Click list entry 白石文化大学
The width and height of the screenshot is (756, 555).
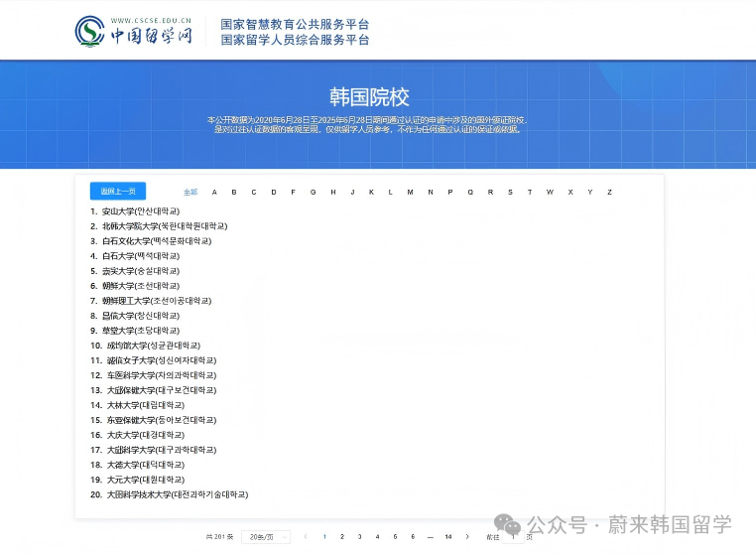click(x=151, y=241)
